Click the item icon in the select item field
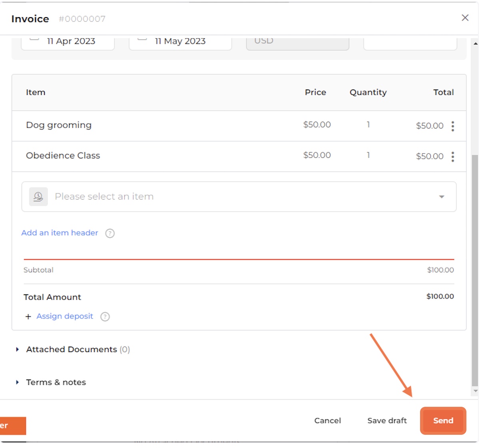The height and width of the screenshot is (448, 482). [x=38, y=196]
